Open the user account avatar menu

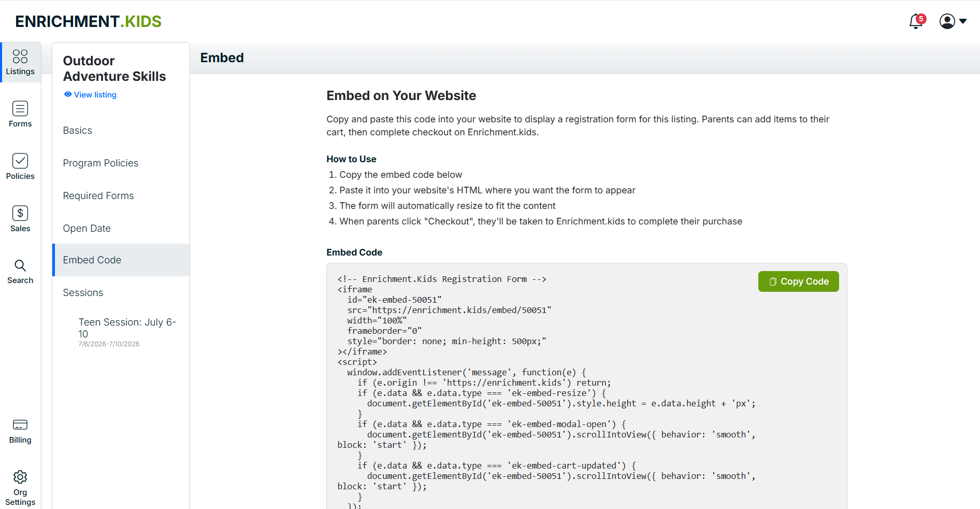[x=947, y=21]
